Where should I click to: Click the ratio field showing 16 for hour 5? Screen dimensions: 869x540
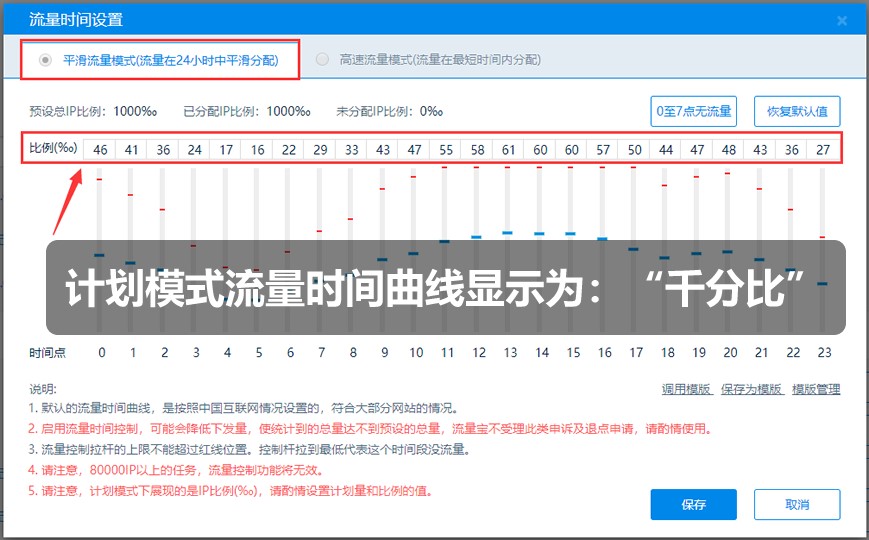tap(257, 150)
